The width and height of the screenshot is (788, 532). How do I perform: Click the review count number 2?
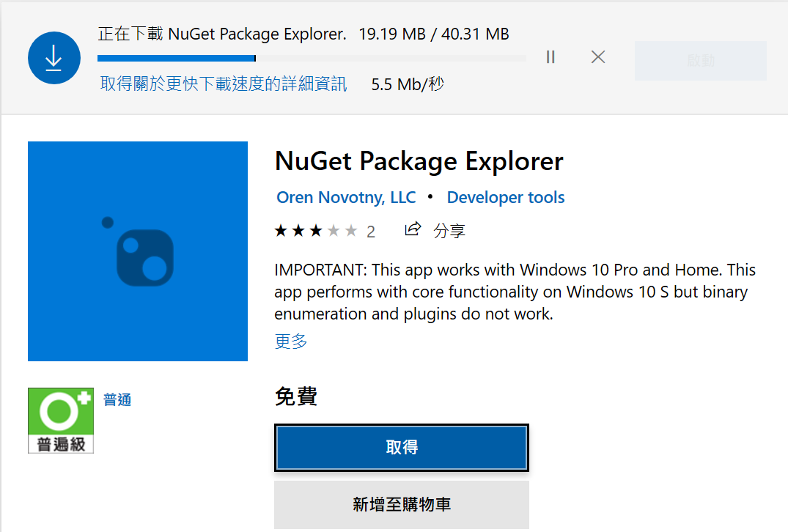pyautogui.click(x=371, y=230)
